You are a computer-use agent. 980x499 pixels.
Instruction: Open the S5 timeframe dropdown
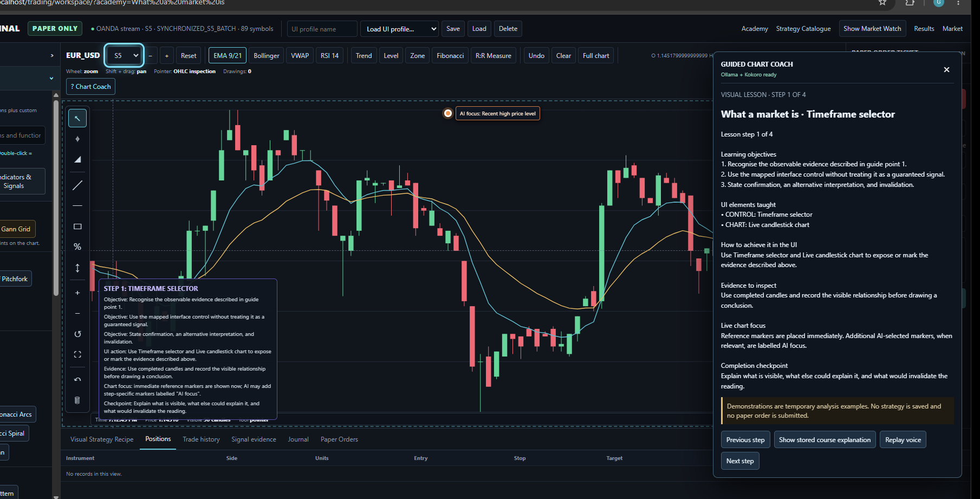tap(124, 55)
